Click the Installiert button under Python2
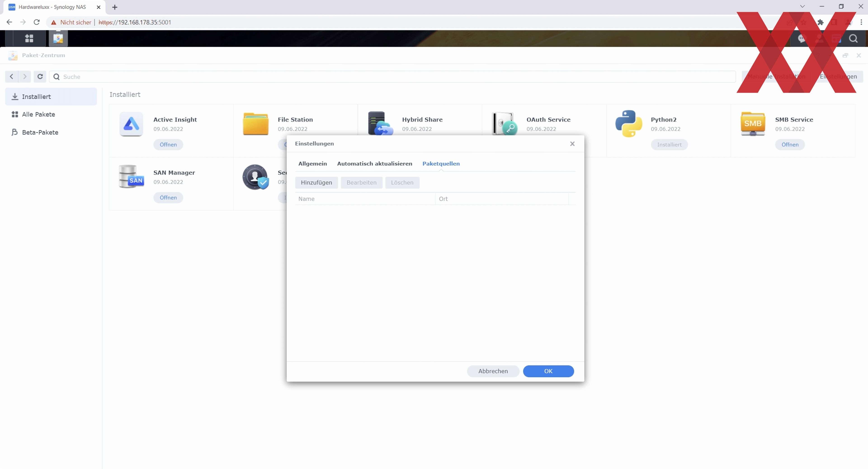Screen dimensions: 868x469 click(669, 145)
